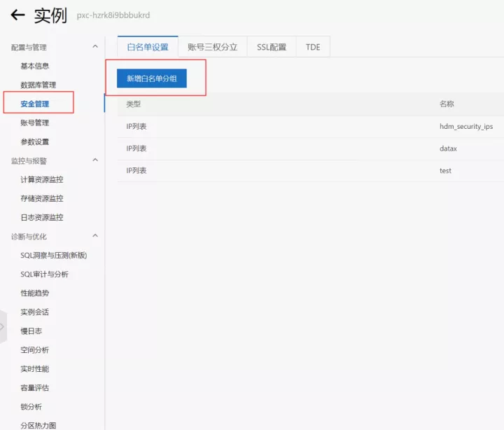Click the 新增白名单分组 button
The width and height of the screenshot is (504, 430).
152,78
